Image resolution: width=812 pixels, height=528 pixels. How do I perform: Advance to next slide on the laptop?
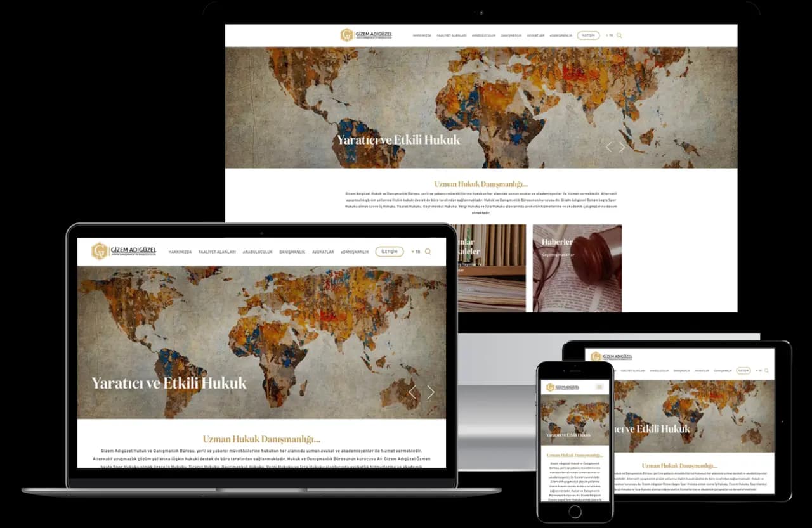click(431, 392)
